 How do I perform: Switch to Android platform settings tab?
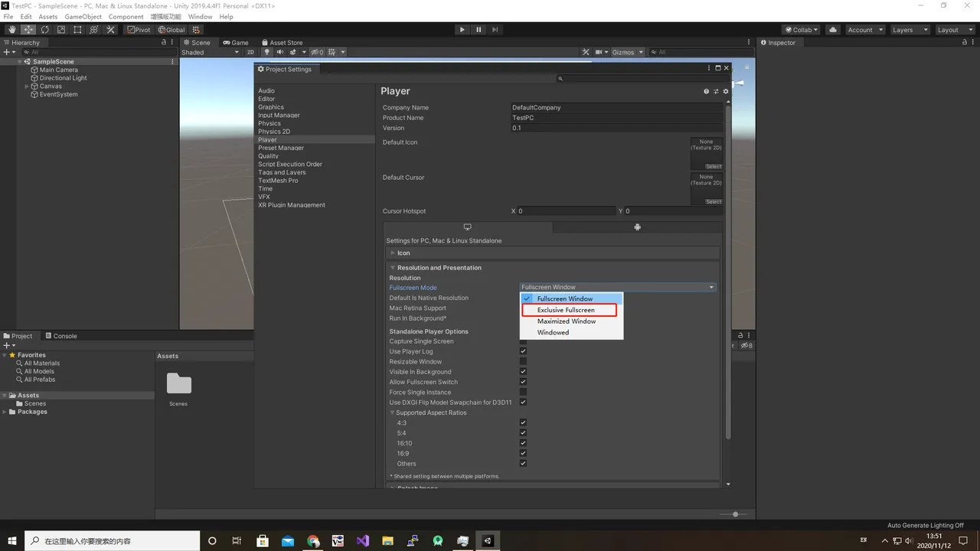tap(637, 227)
